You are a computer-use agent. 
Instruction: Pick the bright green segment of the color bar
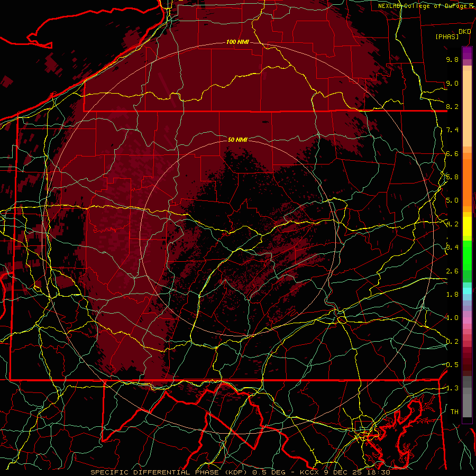[x=467, y=255]
